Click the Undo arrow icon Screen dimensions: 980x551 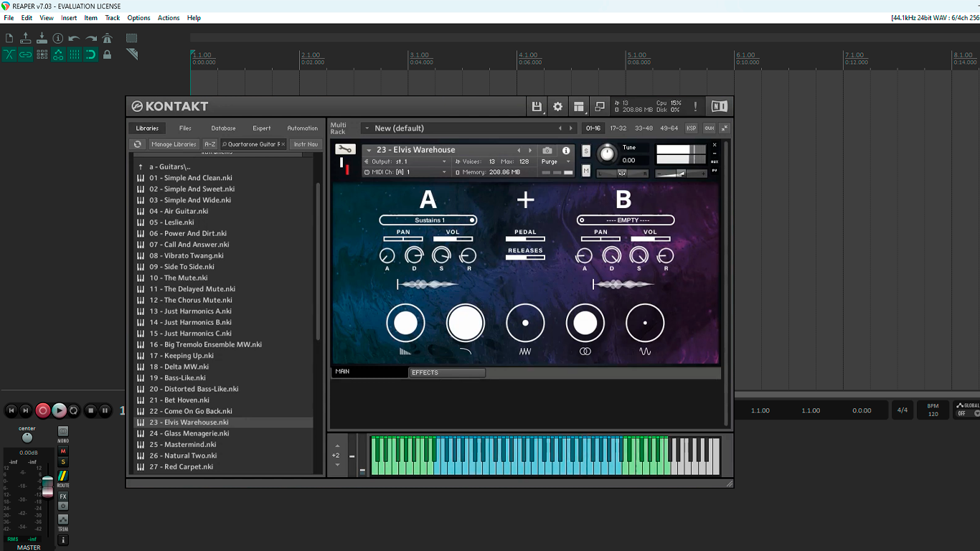pyautogui.click(x=75, y=38)
